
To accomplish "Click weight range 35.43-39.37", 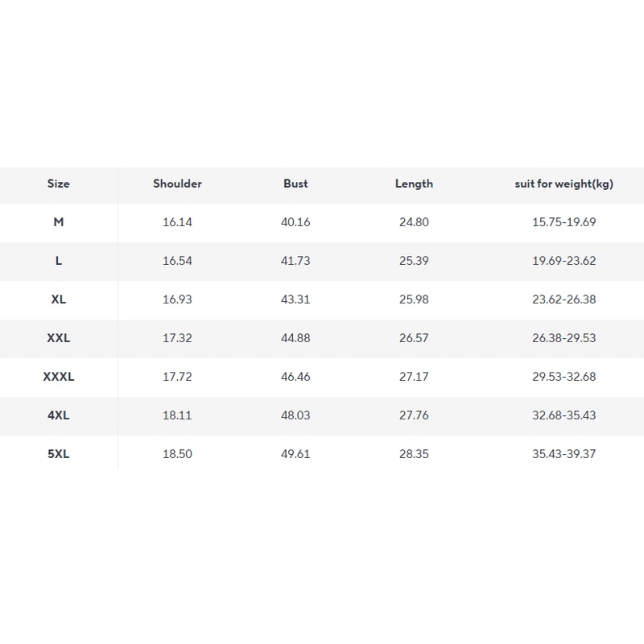I will (563, 454).
